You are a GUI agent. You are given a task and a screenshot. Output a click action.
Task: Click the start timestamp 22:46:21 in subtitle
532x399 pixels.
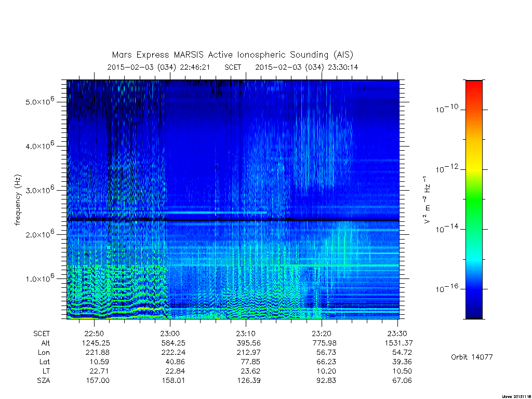click(195, 67)
